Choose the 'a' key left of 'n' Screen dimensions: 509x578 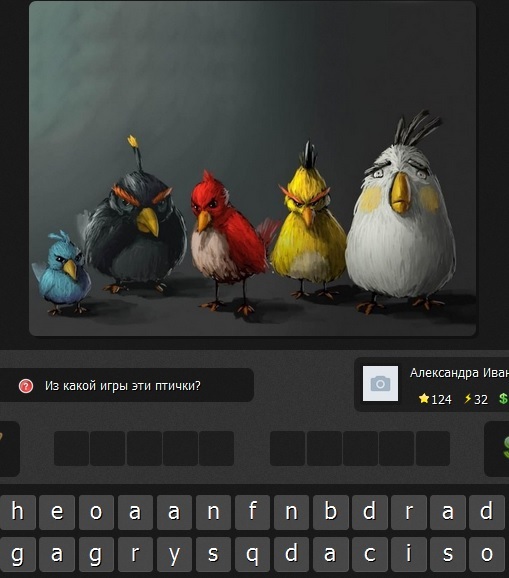click(x=174, y=512)
